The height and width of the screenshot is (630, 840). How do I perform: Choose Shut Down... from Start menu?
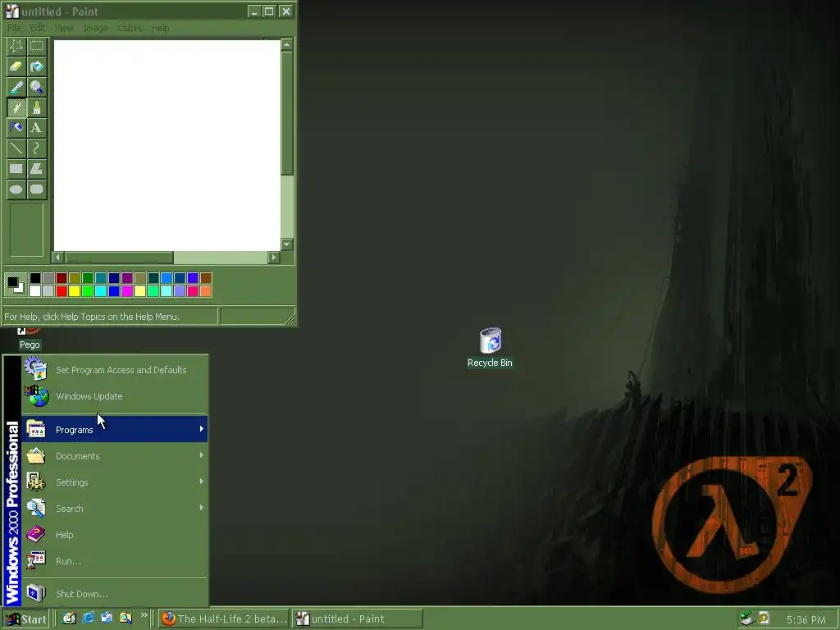click(115, 593)
